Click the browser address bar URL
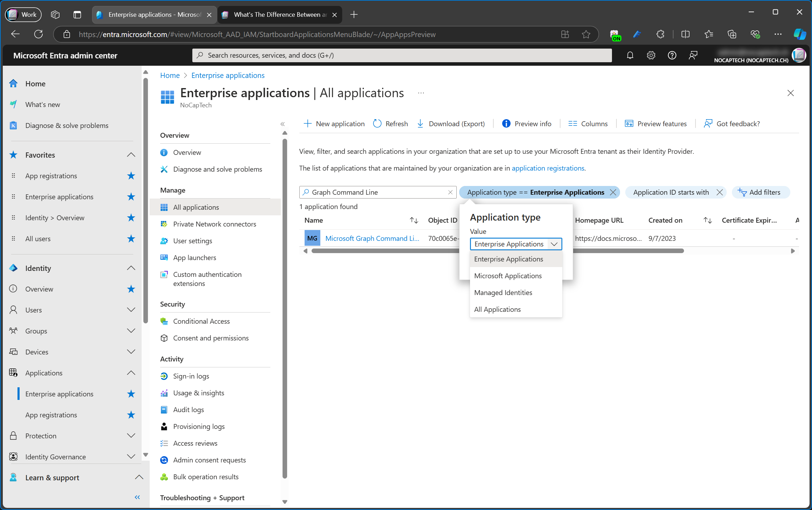 tap(257, 34)
